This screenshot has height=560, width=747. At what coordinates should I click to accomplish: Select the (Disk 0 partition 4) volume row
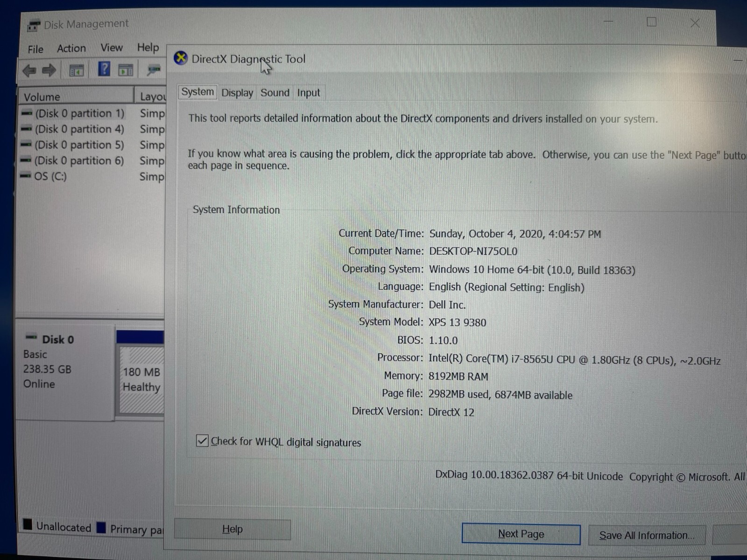tap(92, 129)
